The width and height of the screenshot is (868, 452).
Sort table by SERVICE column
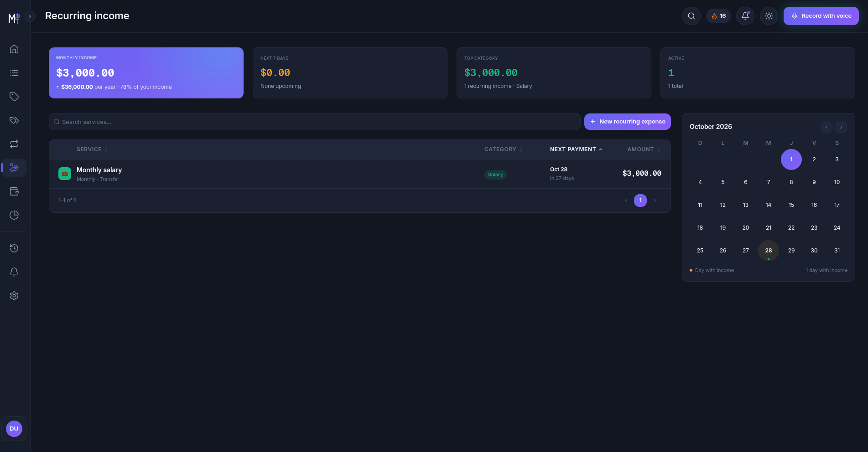click(92, 149)
